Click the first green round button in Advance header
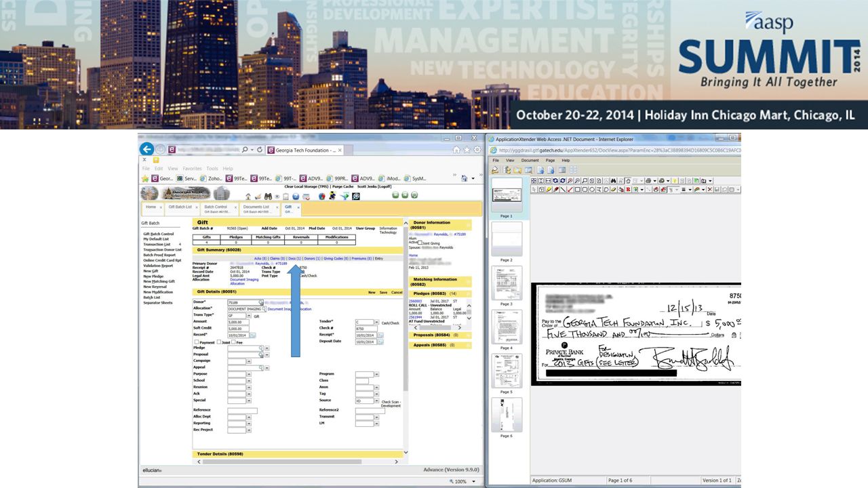Screen dimensions: 868x488 395,195
